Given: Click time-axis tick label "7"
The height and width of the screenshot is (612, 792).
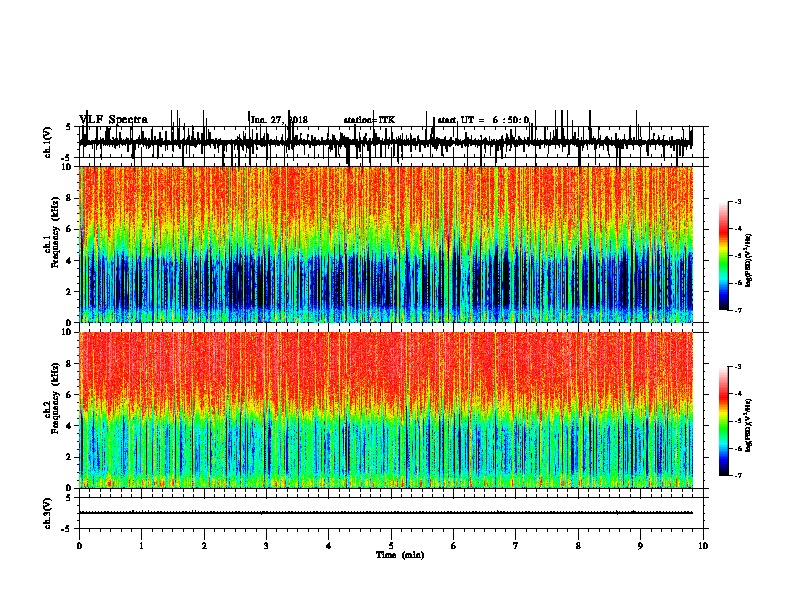Looking at the screenshot, I should click(x=516, y=546).
